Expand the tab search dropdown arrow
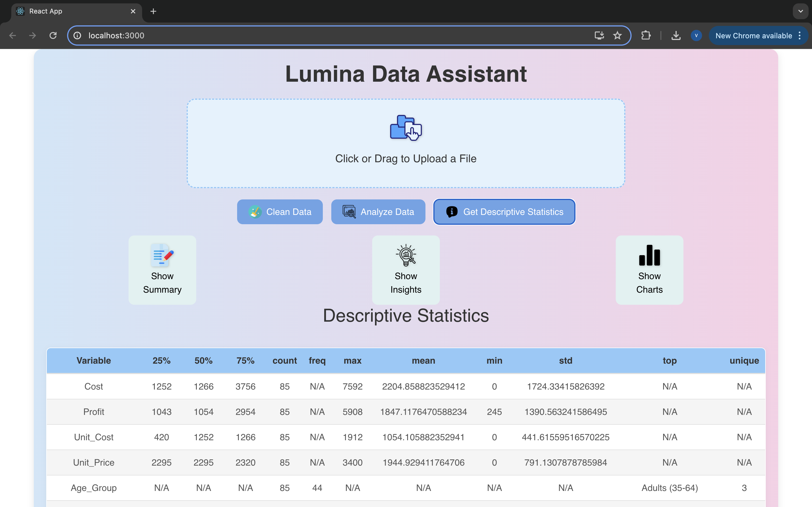This screenshot has height=507, width=812. (801, 11)
